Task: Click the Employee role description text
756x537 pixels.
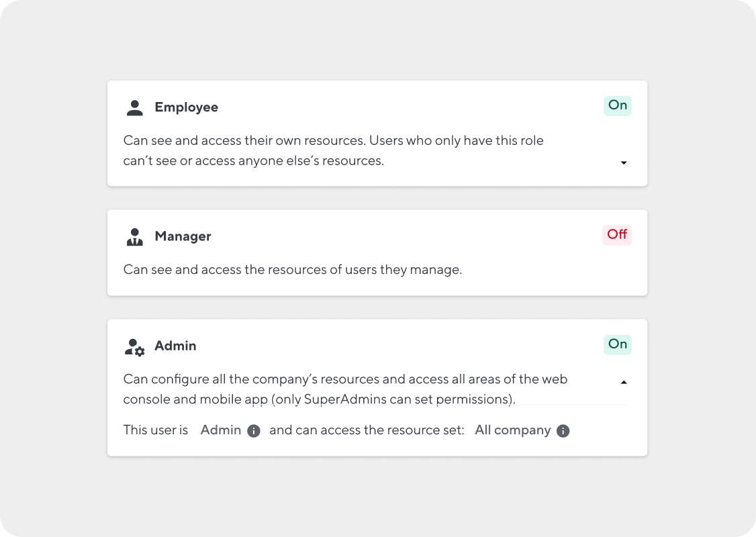Action: (x=333, y=150)
